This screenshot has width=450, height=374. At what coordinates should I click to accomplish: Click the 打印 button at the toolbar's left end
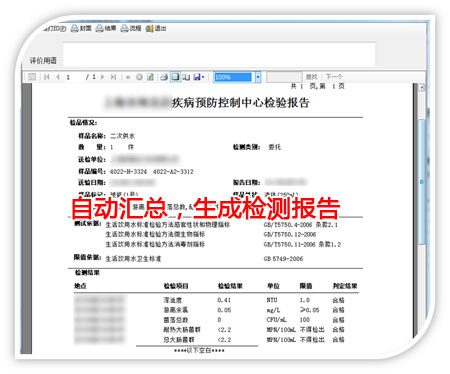click(x=55, y=29)
